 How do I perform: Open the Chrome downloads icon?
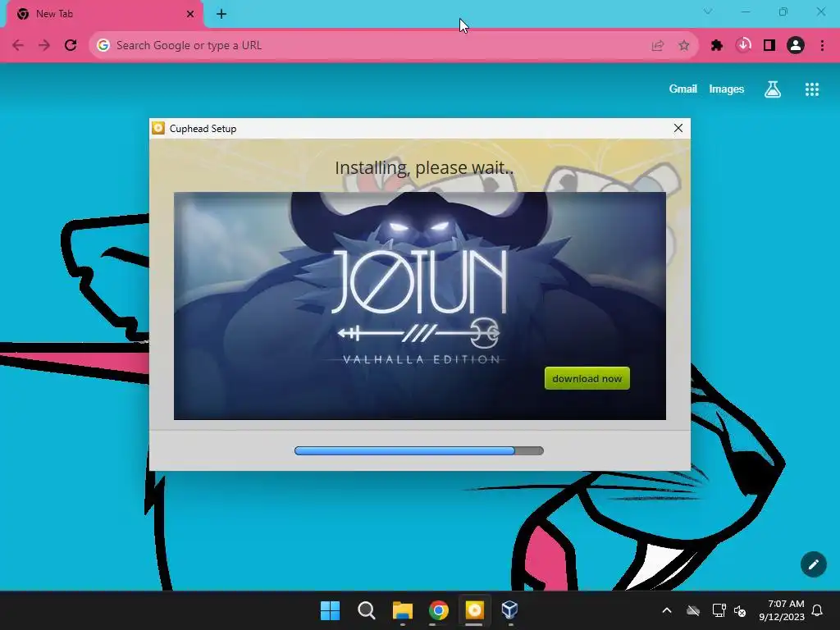(x=743, y=46)
